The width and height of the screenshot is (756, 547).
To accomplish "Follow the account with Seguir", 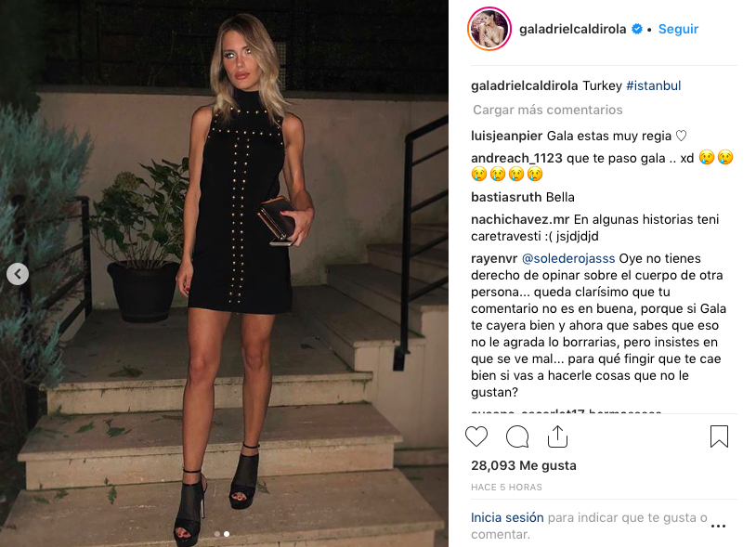I will pyautogui.click(x=678, y=29).
